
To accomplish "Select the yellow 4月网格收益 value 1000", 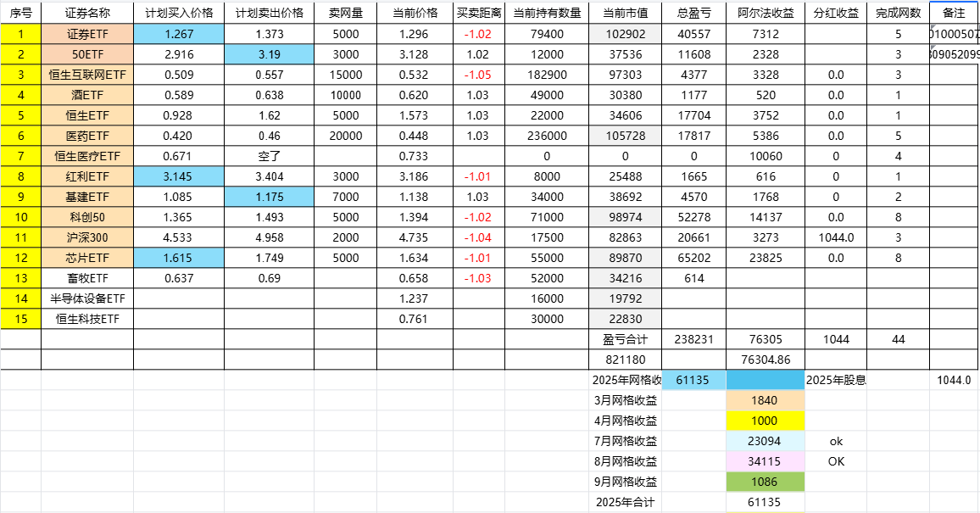I will 765,421.
